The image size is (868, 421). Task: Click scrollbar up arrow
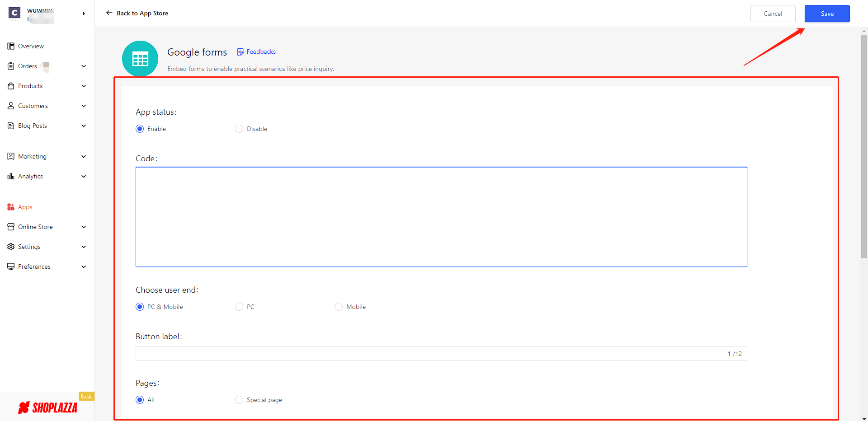coord(864,31)
